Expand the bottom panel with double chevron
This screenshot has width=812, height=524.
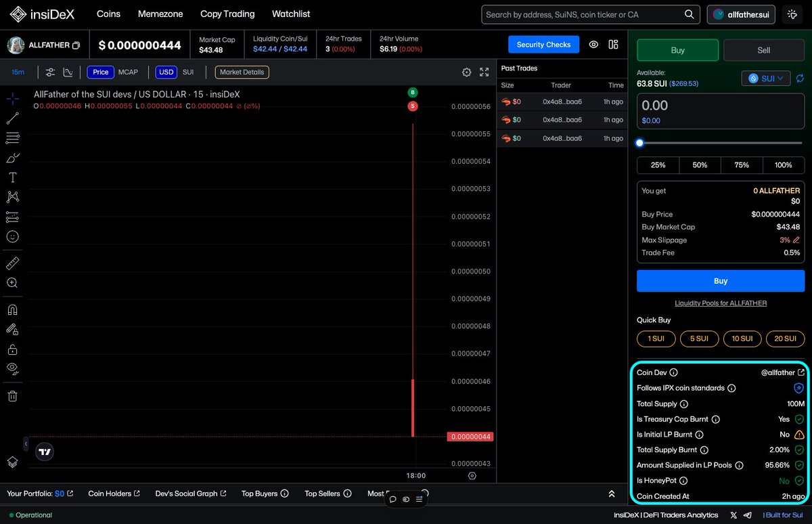tap(612, 494)
